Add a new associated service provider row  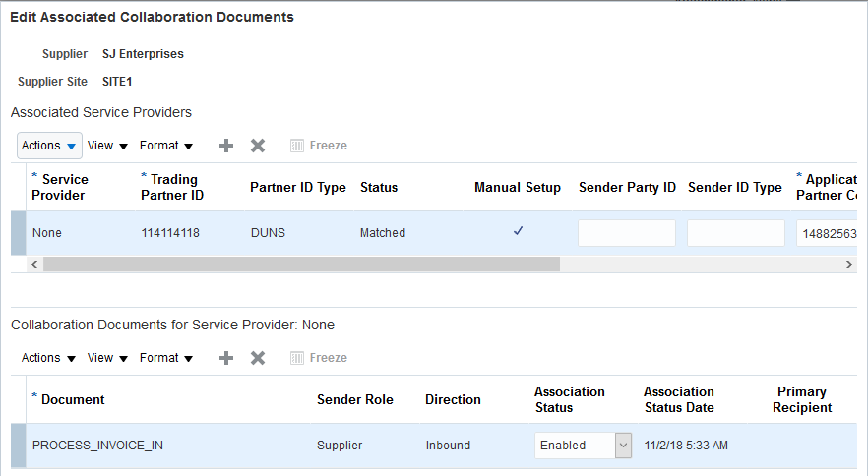[226, 146]
